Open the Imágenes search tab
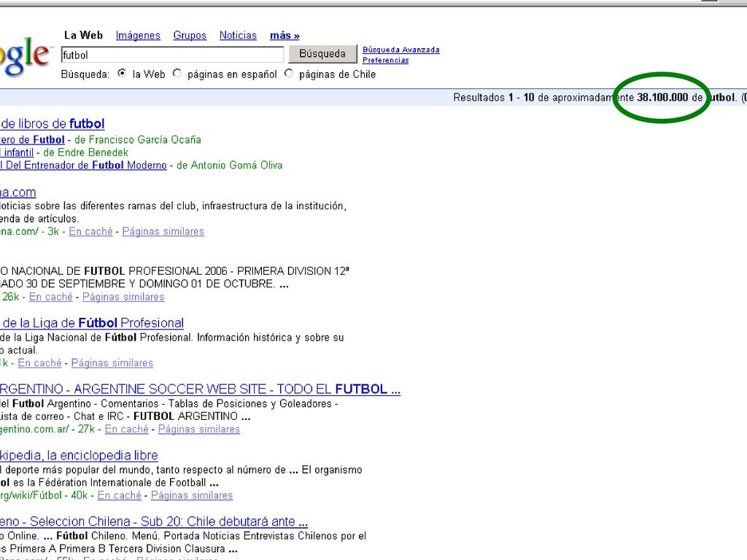The height and width of the screenshot is (560, 747). tap(138, 36)
